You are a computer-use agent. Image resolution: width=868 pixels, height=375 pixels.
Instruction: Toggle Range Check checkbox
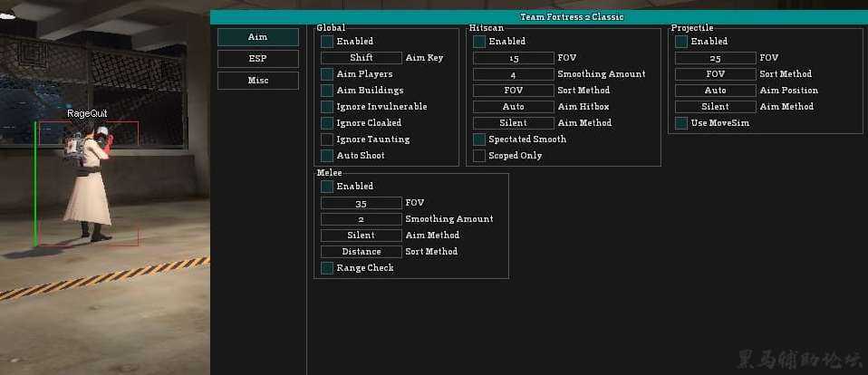click(327, 268)
